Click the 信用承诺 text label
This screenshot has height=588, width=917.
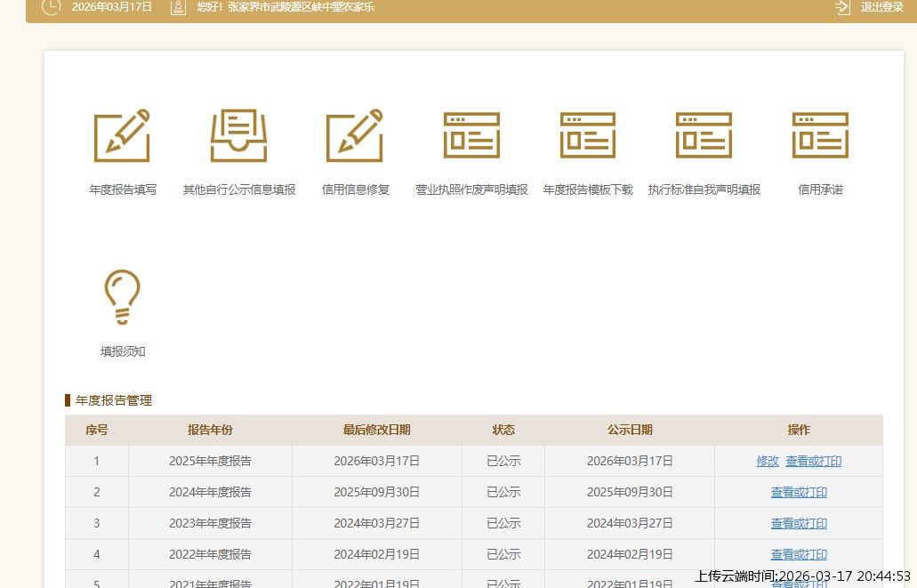[x=820, y=189]
